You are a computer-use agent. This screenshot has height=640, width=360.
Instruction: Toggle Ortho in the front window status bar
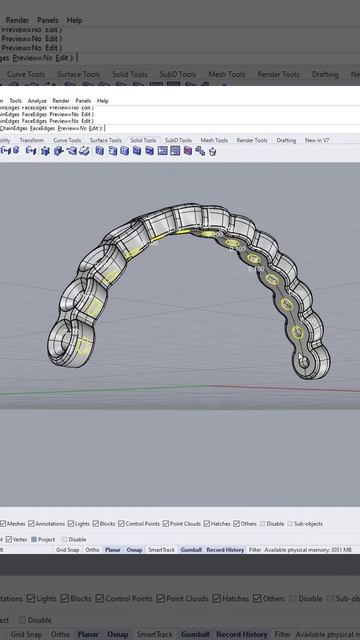point(92,550)
